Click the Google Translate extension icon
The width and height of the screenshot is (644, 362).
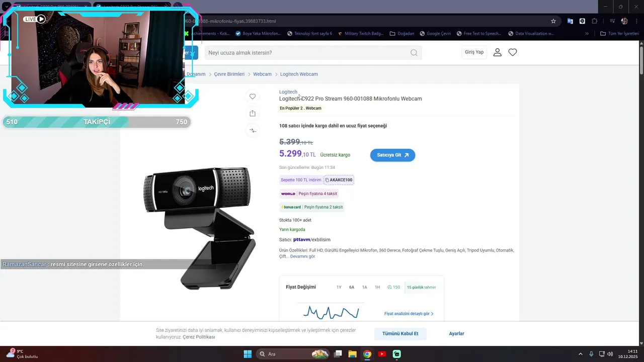[570, 21]
